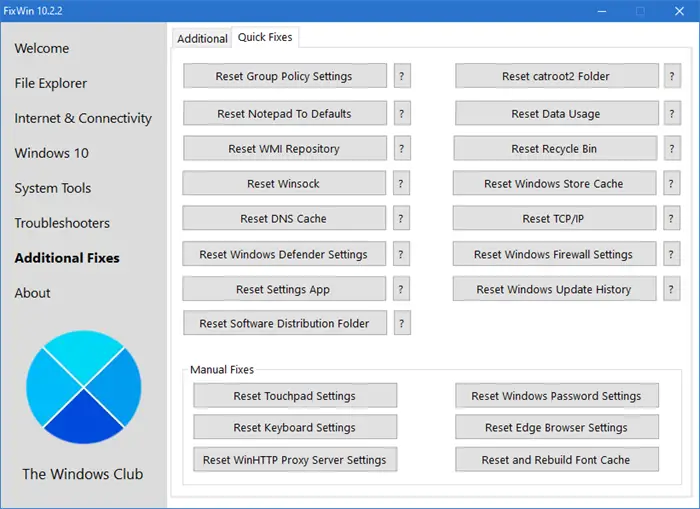Open Internet & Connectivity section
This screenshot has width=700, height=509.
(x=83, y=118)
